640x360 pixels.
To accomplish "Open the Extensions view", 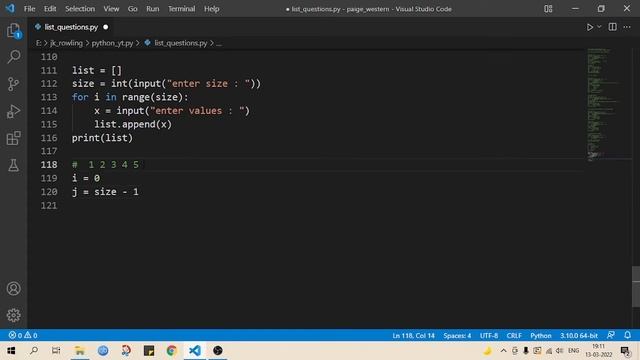I will pyautogui.click(x=13, y=138).
